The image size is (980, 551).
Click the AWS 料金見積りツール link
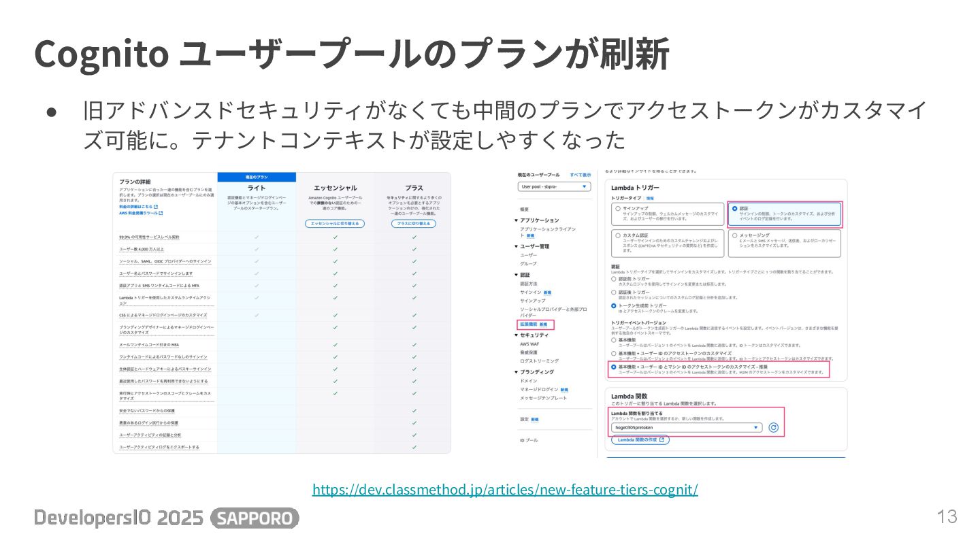[x=138, y=213]
